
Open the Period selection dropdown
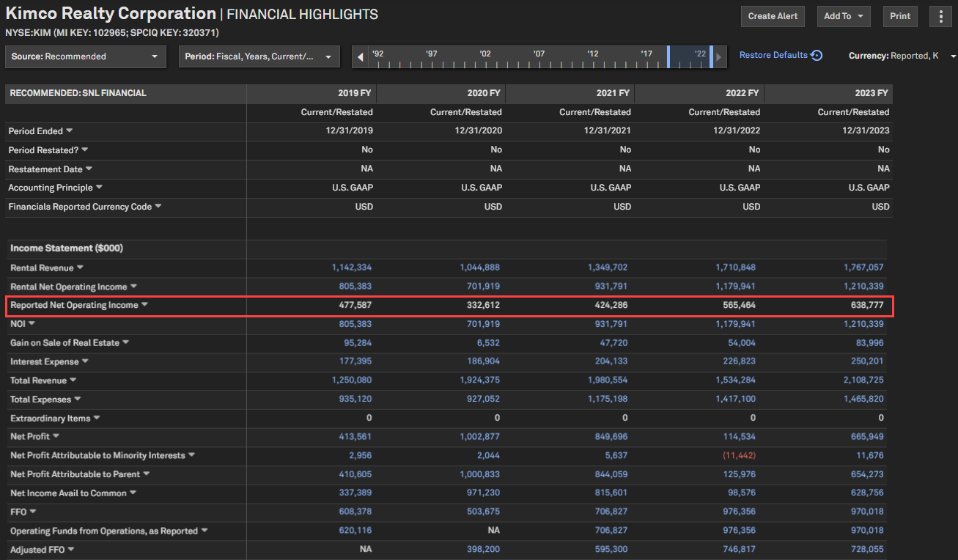tap(259, 56)
